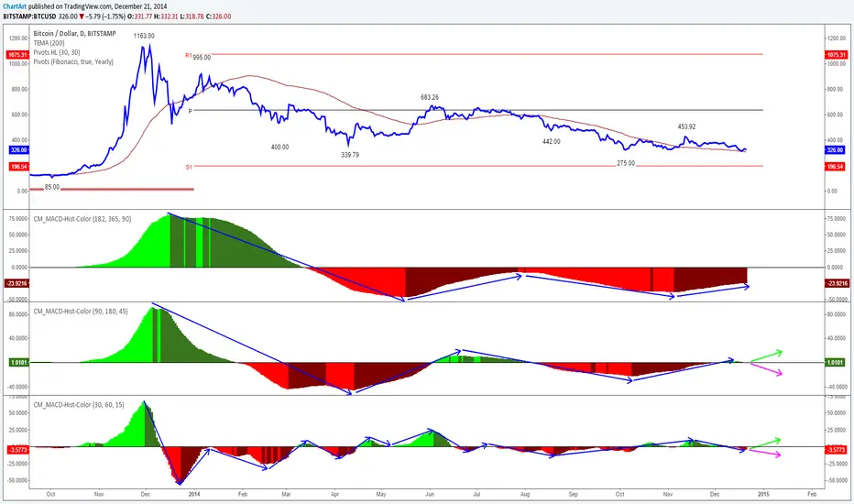The image size is (854, 504).
Task: Click the 453.92 pivot high label
Action: (687, 126)
